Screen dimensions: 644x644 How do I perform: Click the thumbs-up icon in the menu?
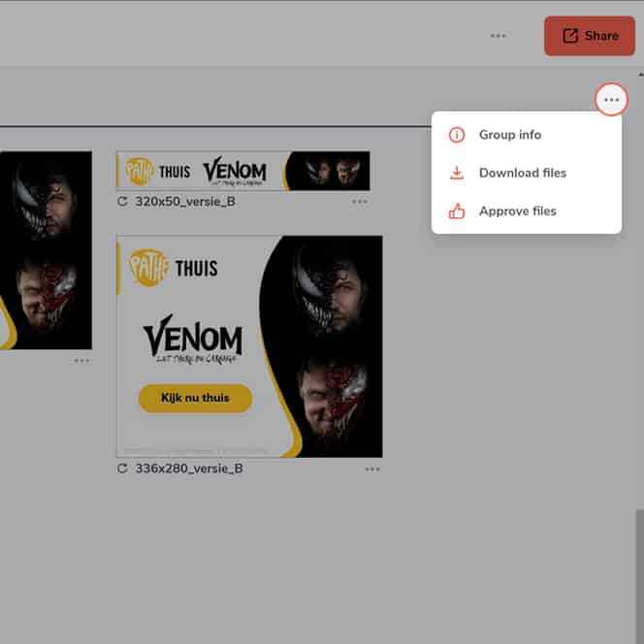pyautogui.click(x=457, y=210)
